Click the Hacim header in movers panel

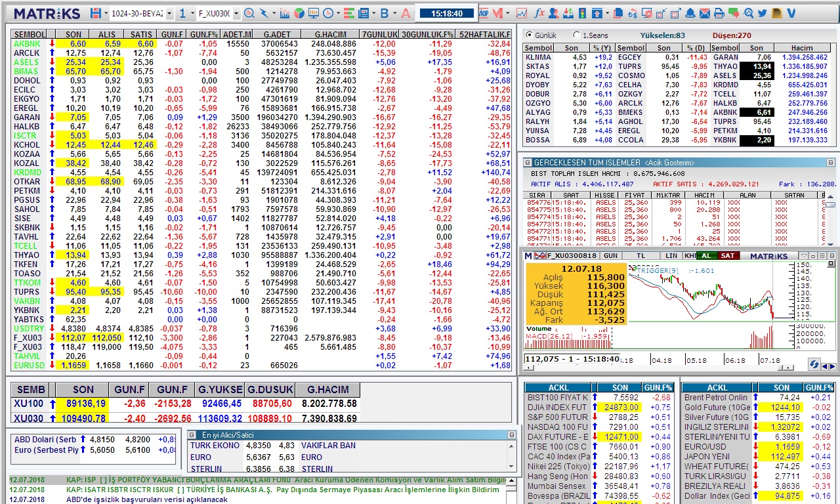[x=801, y=48]
